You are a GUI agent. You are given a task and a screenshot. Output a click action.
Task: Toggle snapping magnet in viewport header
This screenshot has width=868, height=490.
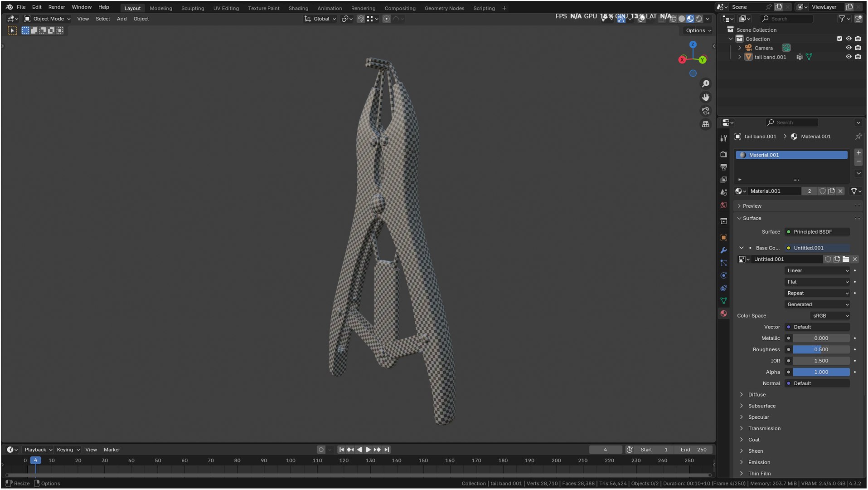(x=361, y=19)
